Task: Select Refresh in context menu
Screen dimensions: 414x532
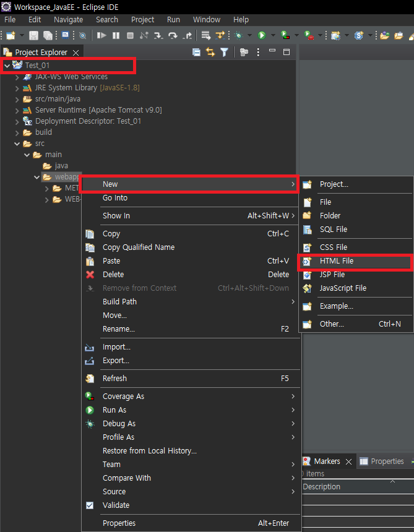Action: (191, 379)
